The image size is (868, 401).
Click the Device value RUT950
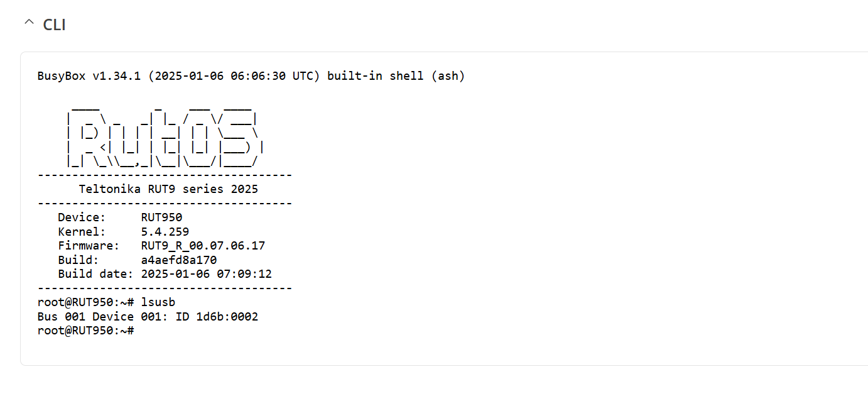coord(161,217)
